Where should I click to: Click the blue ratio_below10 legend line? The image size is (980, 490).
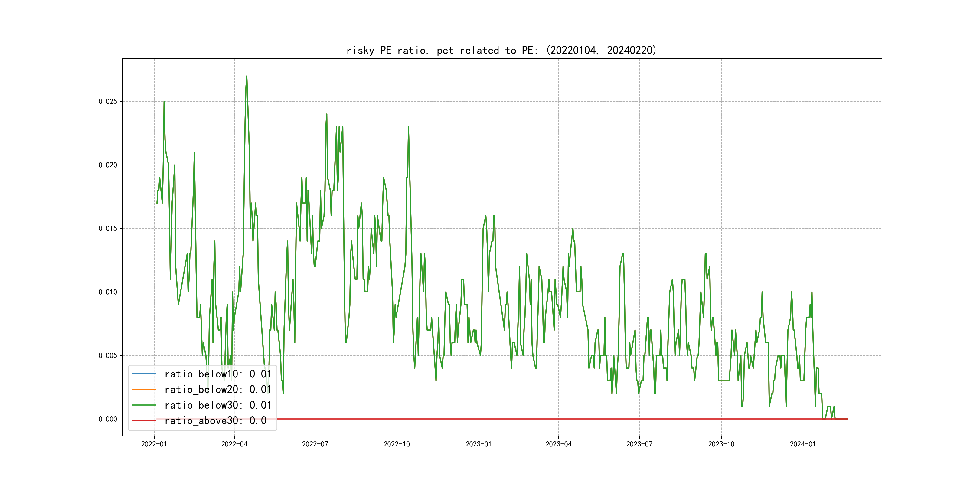144,374
